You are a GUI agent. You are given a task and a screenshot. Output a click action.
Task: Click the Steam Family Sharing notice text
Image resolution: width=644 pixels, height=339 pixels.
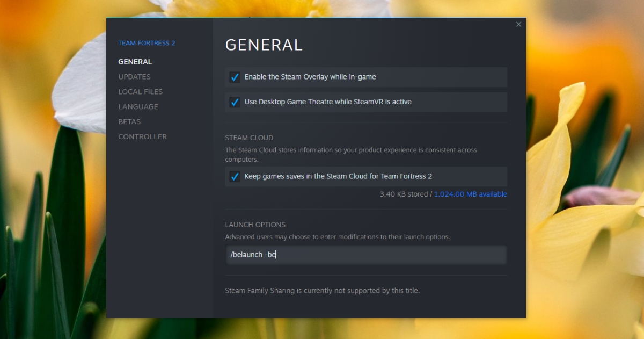(x=322, y=291)
